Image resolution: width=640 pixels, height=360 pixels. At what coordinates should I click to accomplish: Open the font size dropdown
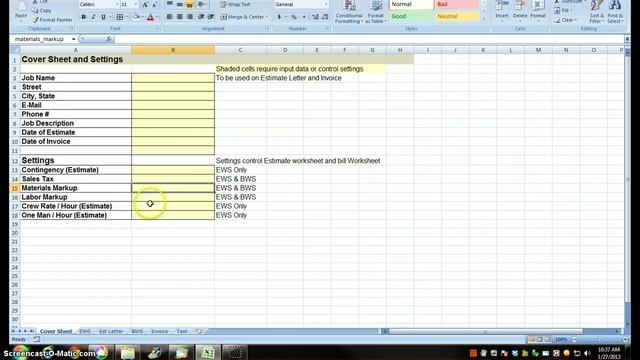tap(136, 4)
